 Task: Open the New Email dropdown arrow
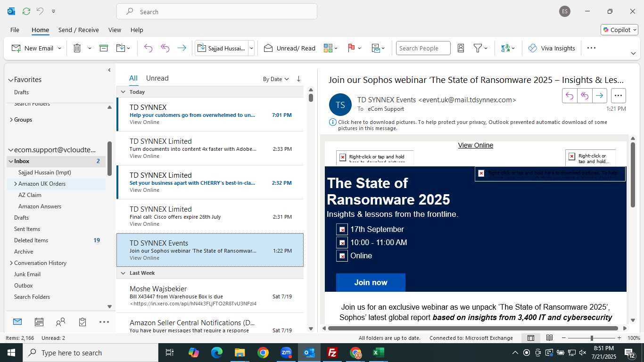59,48
